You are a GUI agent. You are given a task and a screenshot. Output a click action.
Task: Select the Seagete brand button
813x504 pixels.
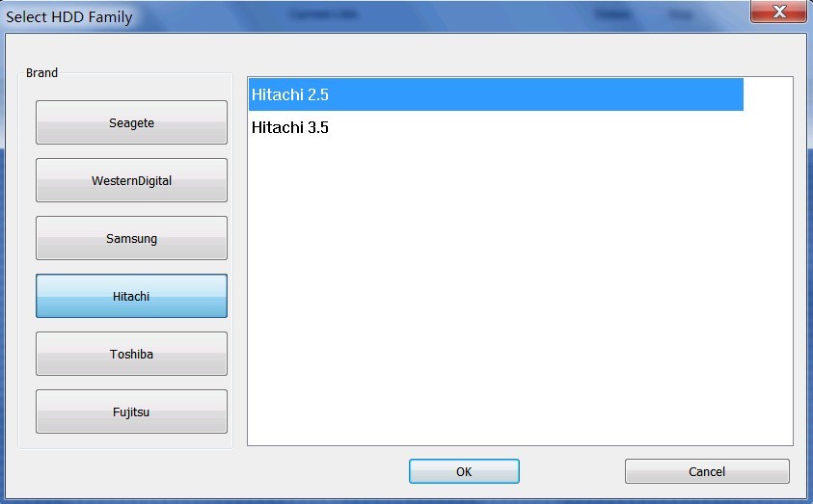tap(131, 122)
